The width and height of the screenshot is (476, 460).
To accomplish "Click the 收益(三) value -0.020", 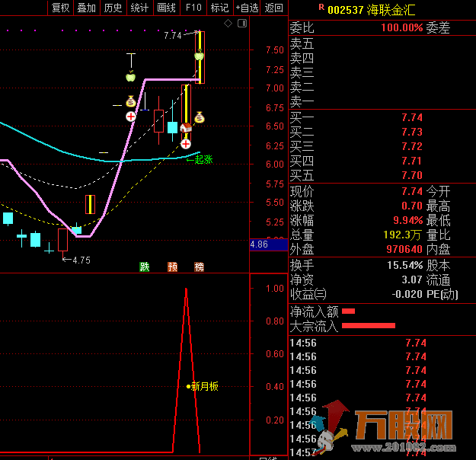I will 407,294.
